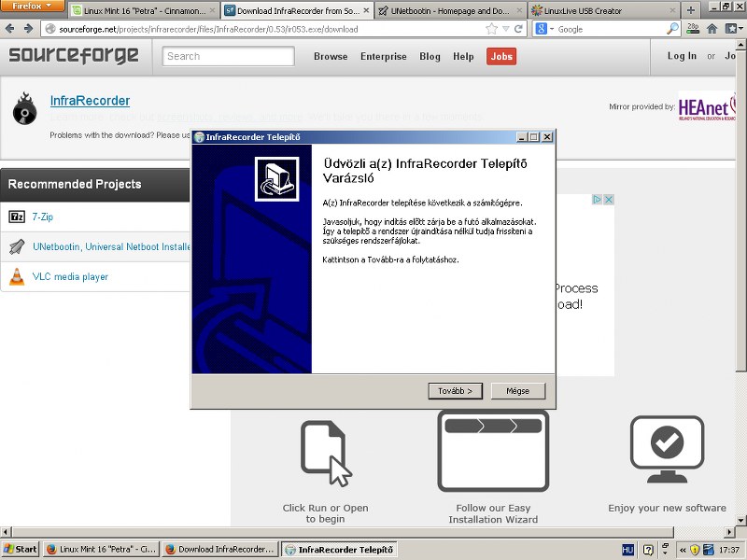Screen dimensions: 747x560
Task: Click the vertical scrollbar up arrow
Action: (x=740, y=44)
